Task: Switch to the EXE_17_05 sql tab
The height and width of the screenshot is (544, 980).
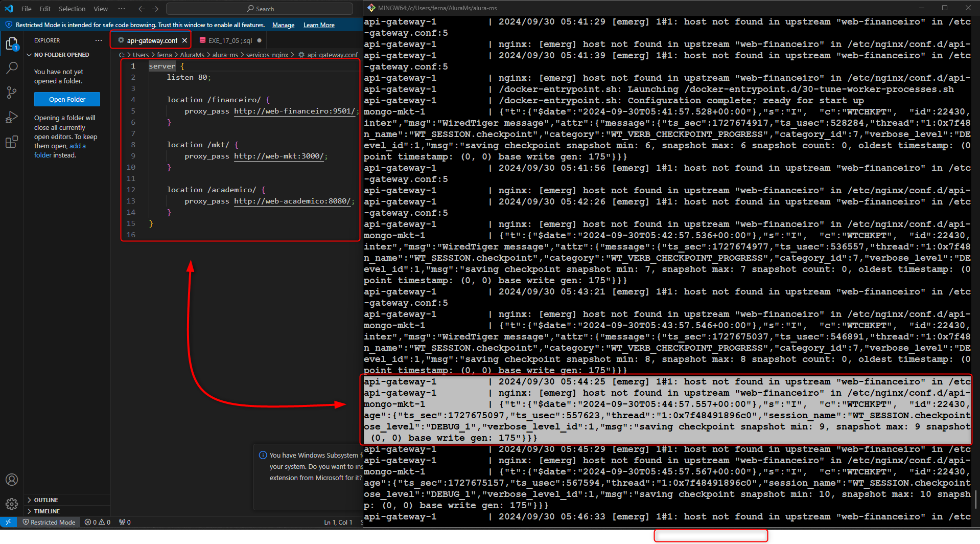Action: pos(230,40)
